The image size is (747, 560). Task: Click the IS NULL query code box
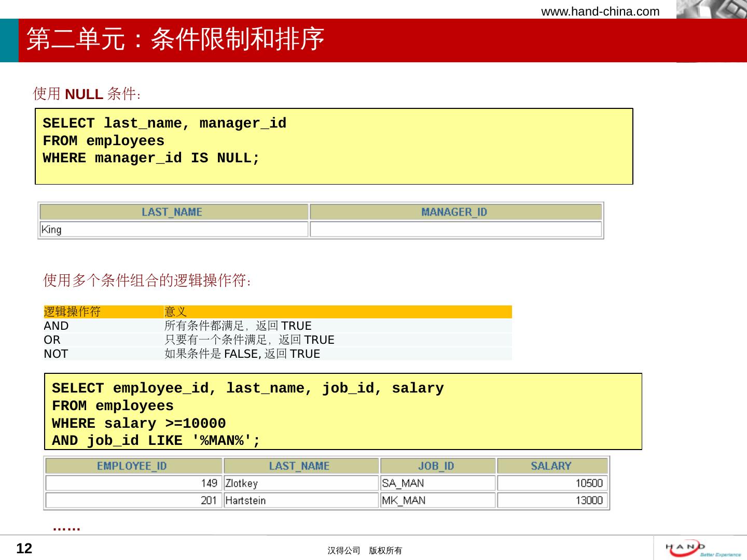pos(334,146)
